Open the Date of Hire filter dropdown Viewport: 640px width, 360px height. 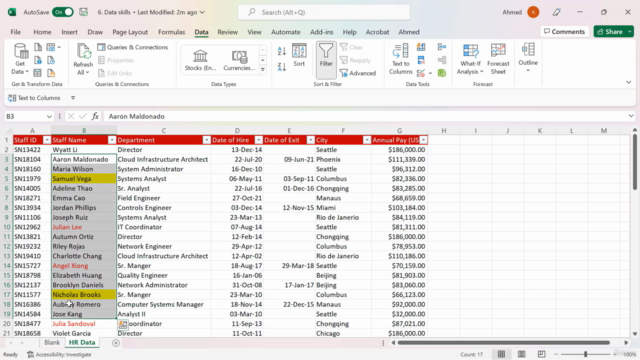(x=258, y=140)
